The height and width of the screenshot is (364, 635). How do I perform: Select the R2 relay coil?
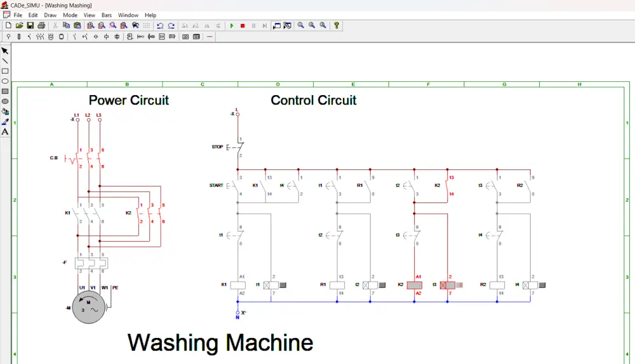click(497, 285)
